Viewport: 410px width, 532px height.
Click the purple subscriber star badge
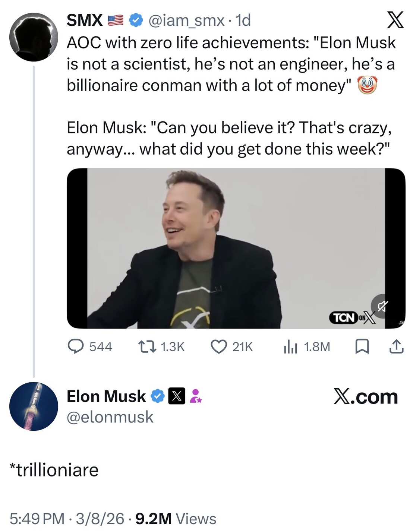pyautogui.click(x=196, y=396)
